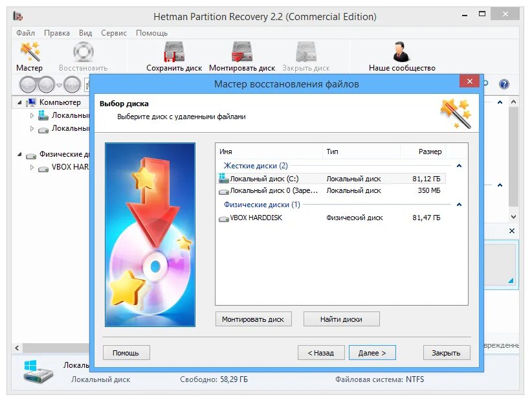The image size is (532, 406).
Task: Click the horizontal scrollbar left arrow
Action: [x=17, y=348]
